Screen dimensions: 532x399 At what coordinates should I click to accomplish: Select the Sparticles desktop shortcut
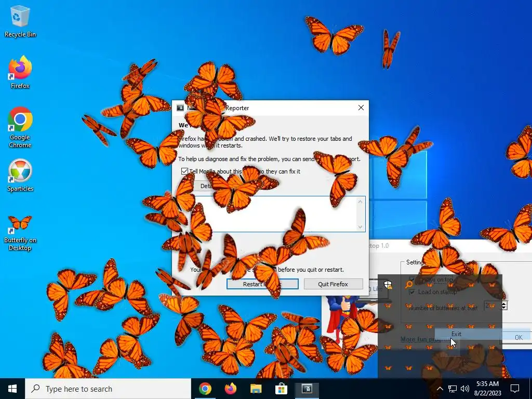20,176
